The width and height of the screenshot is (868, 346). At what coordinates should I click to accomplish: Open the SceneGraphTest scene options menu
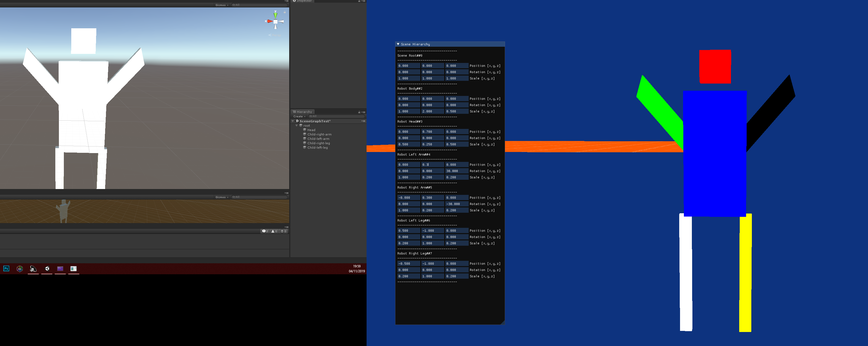[x=363, y=121]
